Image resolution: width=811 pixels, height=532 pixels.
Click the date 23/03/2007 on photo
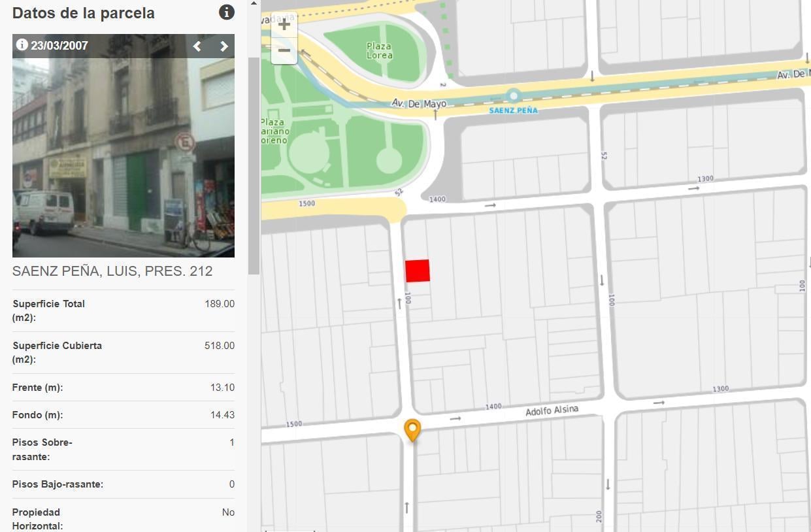coord(59,45)
